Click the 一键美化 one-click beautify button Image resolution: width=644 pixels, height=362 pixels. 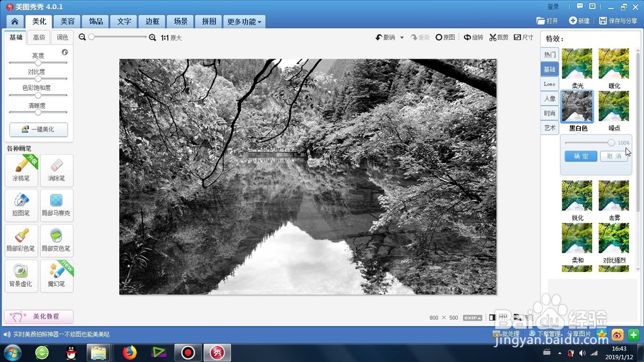pyautogui.click(x=39, y=129)
